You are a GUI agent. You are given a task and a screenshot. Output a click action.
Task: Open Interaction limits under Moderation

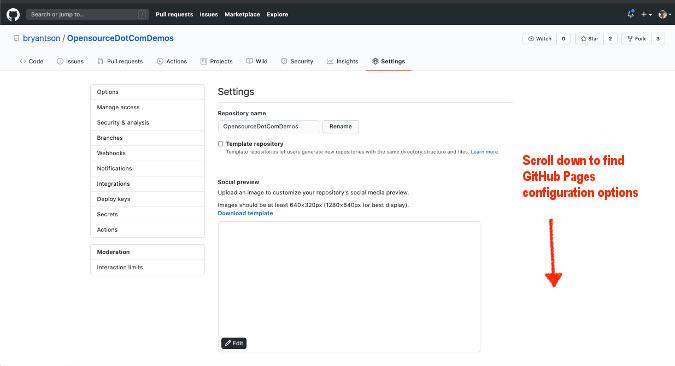tap(147, 267)
